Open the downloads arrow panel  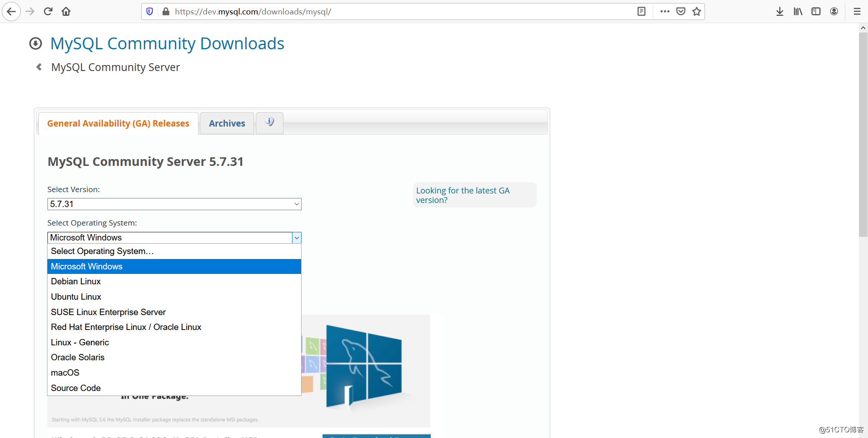780,11
